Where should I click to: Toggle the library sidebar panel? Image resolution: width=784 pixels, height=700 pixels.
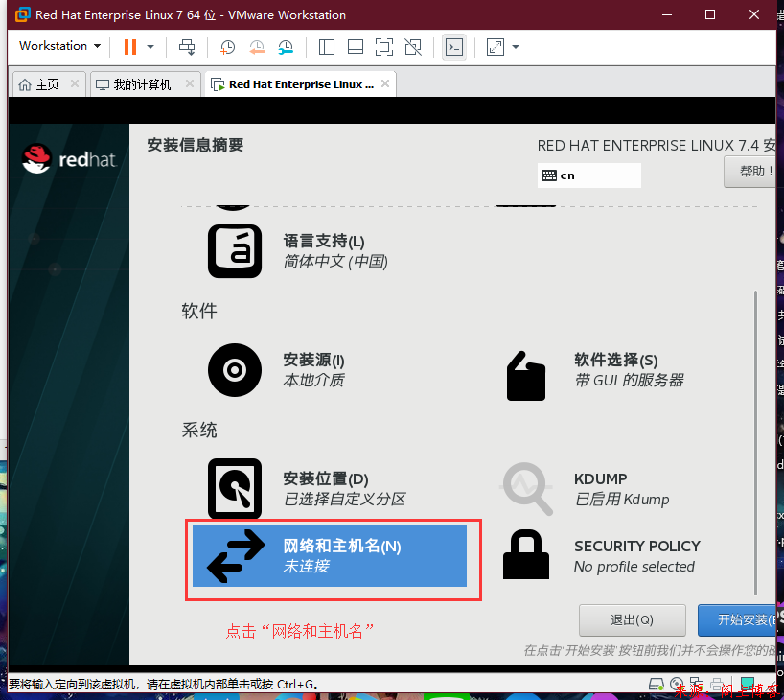(x=327, y=47)
